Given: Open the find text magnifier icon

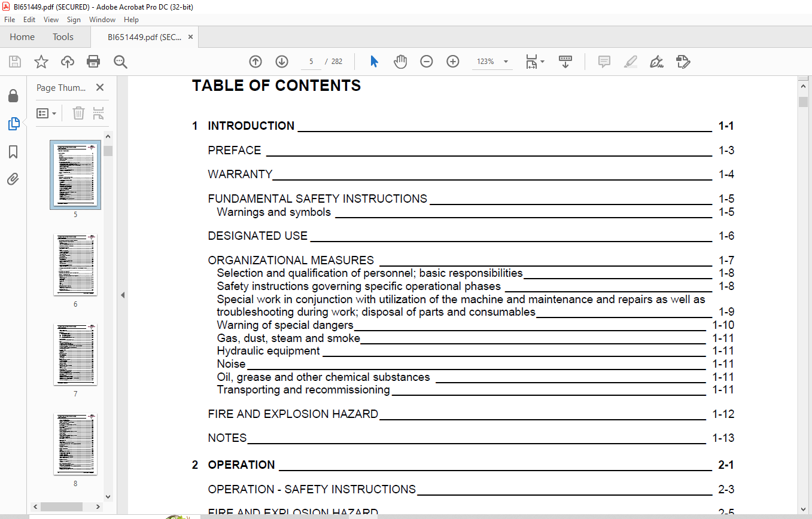Looking at the screenshot, I should [120, 62].
